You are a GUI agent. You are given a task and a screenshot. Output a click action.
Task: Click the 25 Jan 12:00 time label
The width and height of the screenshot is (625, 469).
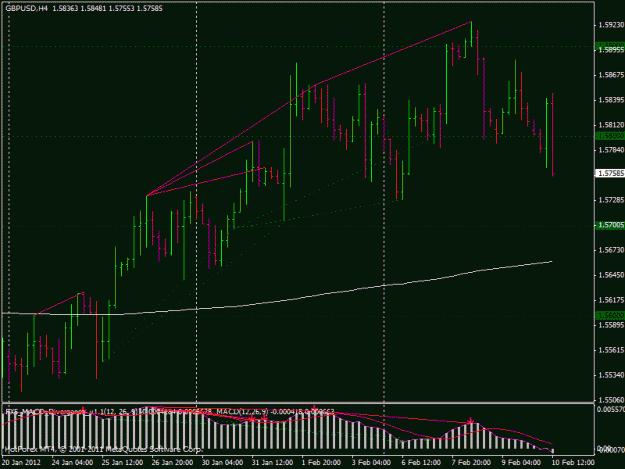tap(122, 463)
